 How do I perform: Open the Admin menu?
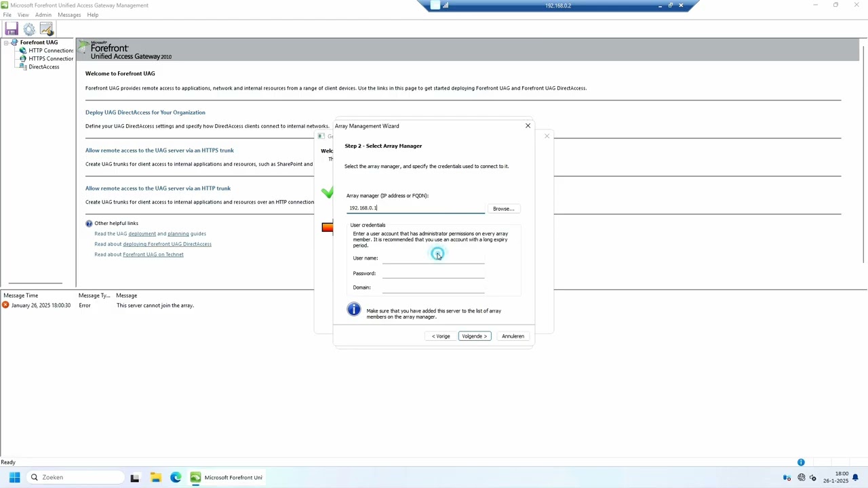click(x=43, y=14)
